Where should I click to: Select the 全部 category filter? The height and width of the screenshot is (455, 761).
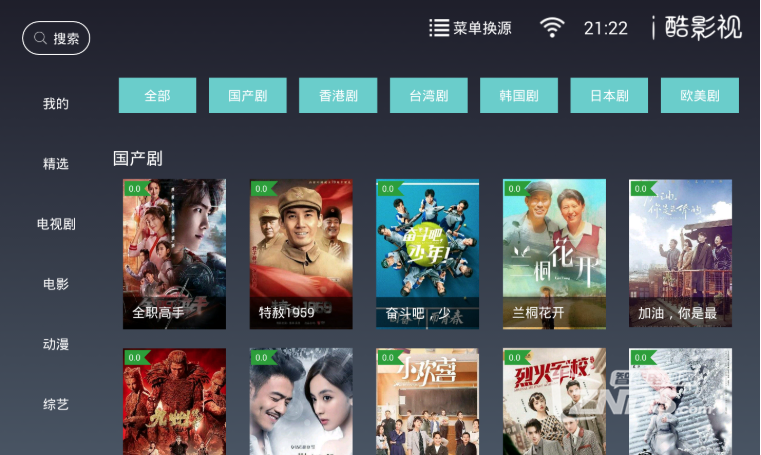pyautogui.click(x=157, y=96)
